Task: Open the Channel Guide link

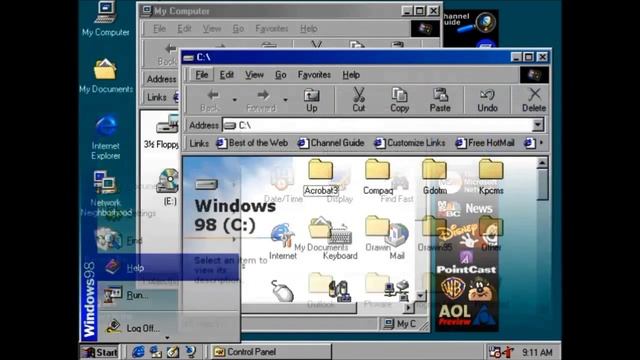Action: click(x=331, y=143)
